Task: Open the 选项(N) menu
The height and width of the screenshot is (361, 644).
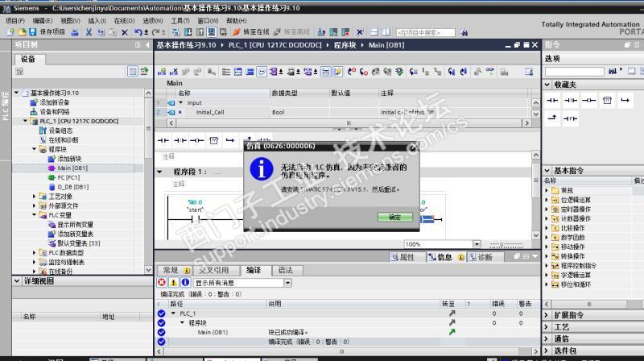Action: [x=152, y=21]
